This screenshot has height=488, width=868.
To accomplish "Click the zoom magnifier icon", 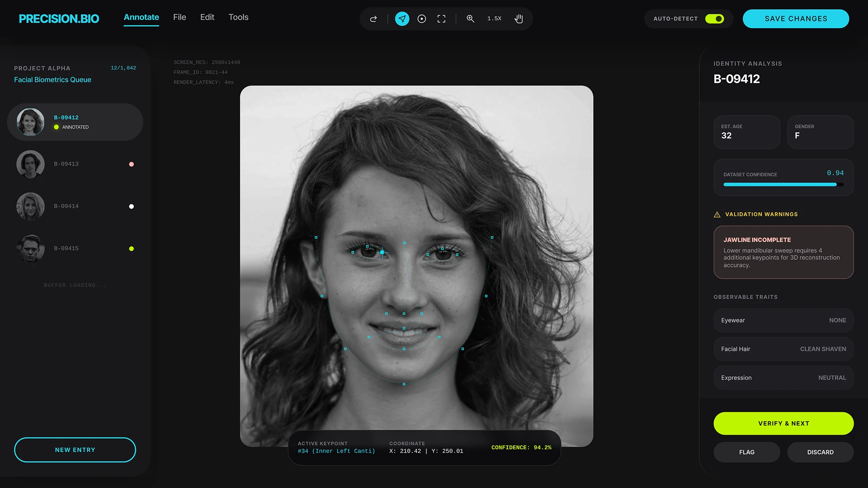I will [x=470, y=19].
